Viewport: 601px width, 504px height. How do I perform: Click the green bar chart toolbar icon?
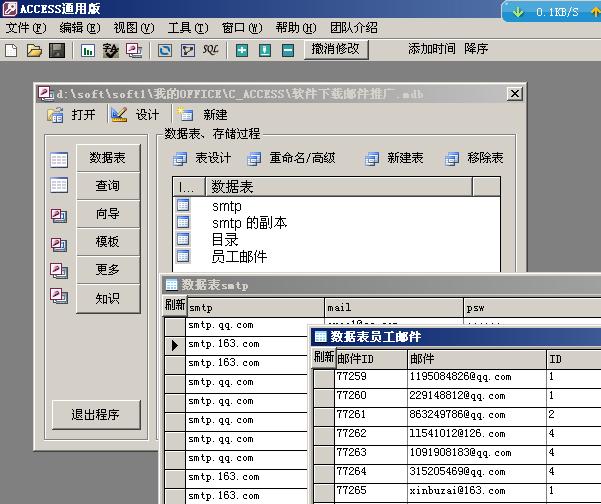point(88,50)
